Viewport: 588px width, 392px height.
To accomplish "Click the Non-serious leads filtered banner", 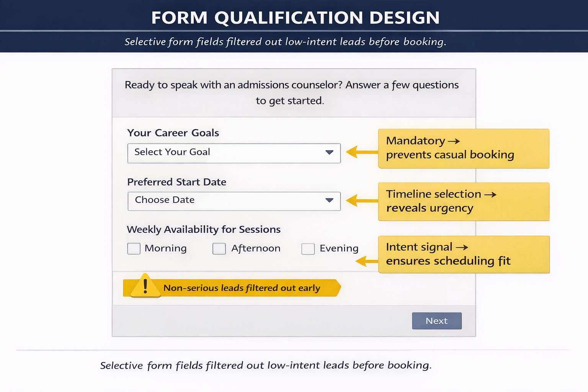I will click(x=241, y=288).
